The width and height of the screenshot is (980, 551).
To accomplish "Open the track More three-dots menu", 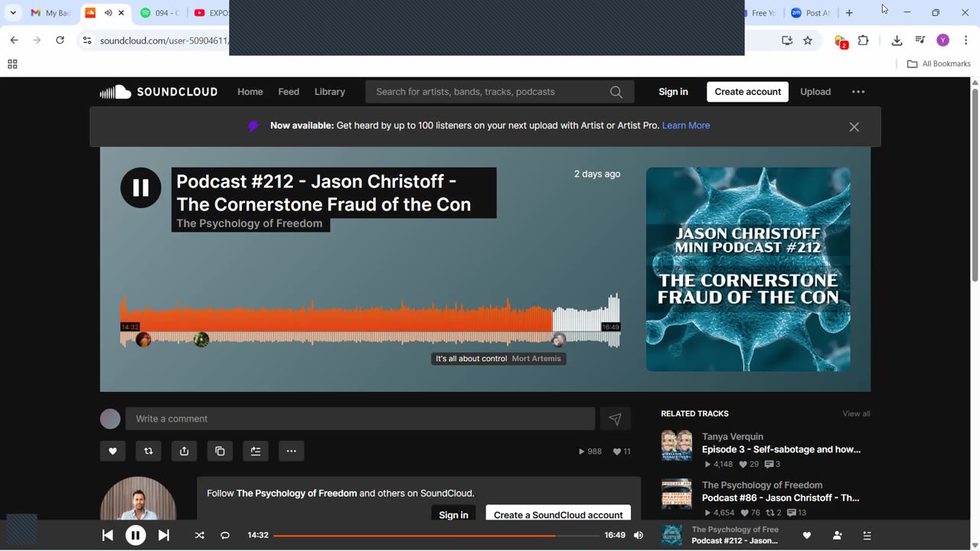I will coord(291,452).
